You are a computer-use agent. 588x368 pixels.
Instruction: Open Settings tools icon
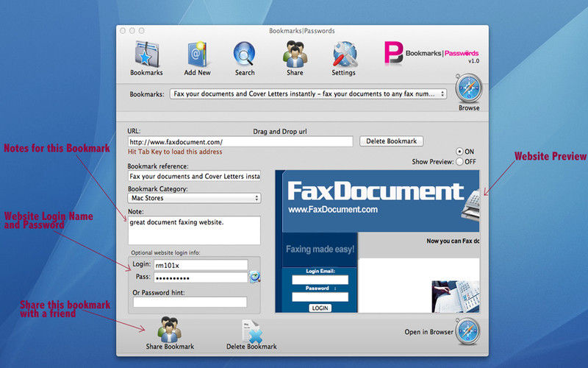[x=344, y=54]
